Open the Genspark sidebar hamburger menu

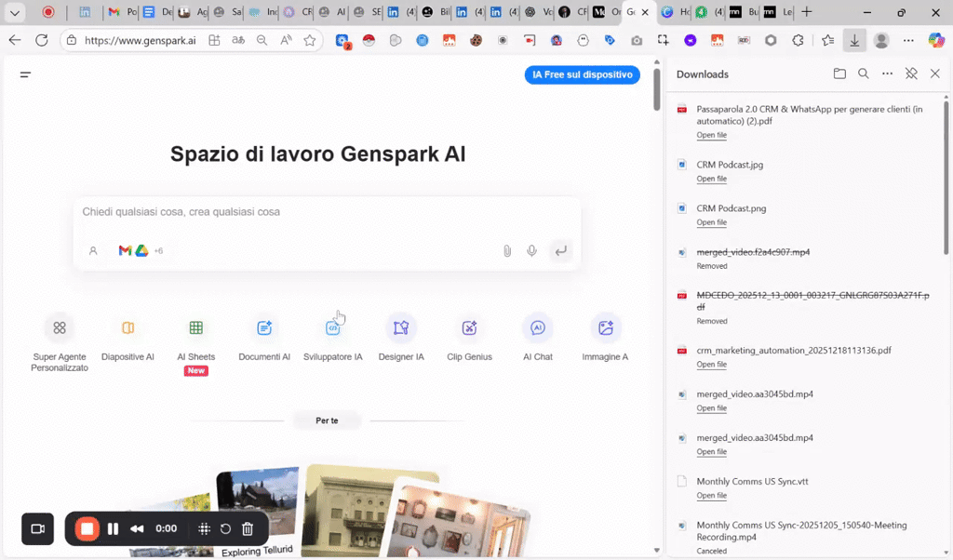pyautogui.click(x=25, y=74)
